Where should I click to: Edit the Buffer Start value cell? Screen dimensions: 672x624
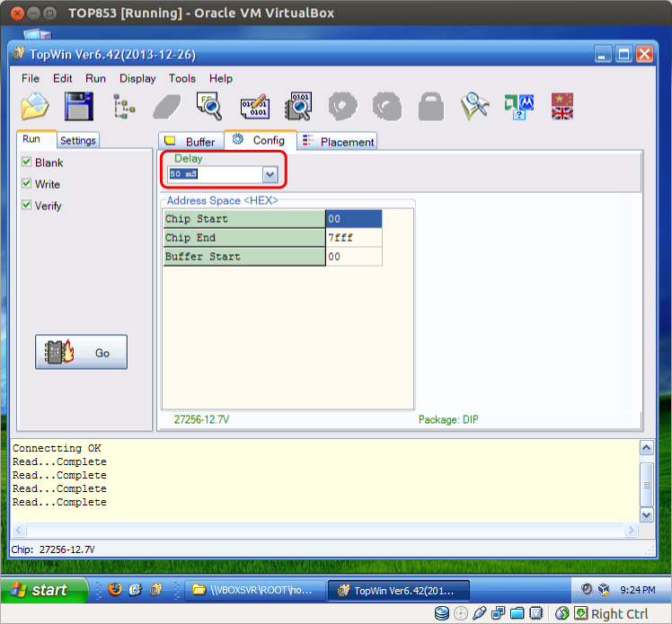pyautogui.click(x=354, y=257)
